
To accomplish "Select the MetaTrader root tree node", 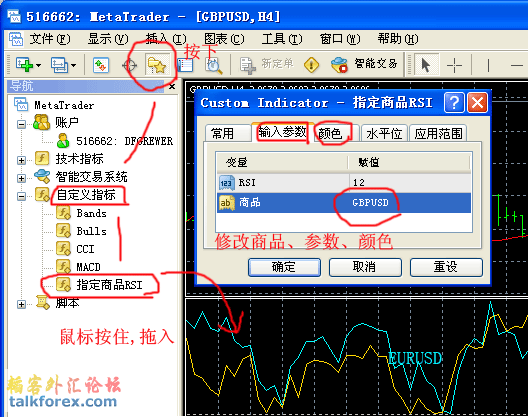I will click(64, 105).
